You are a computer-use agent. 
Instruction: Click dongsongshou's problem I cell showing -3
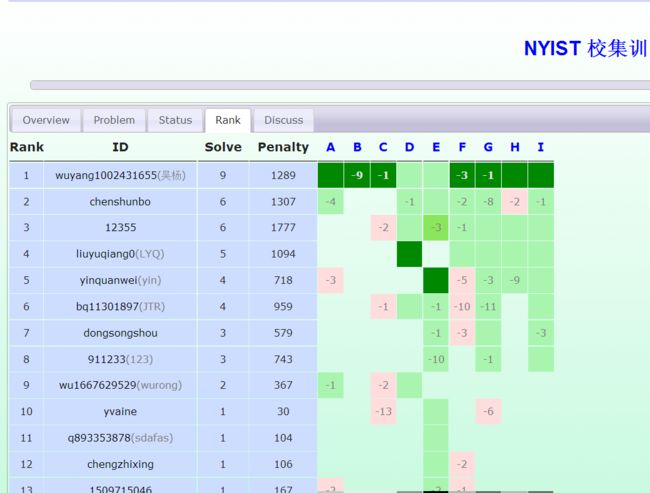541,333
